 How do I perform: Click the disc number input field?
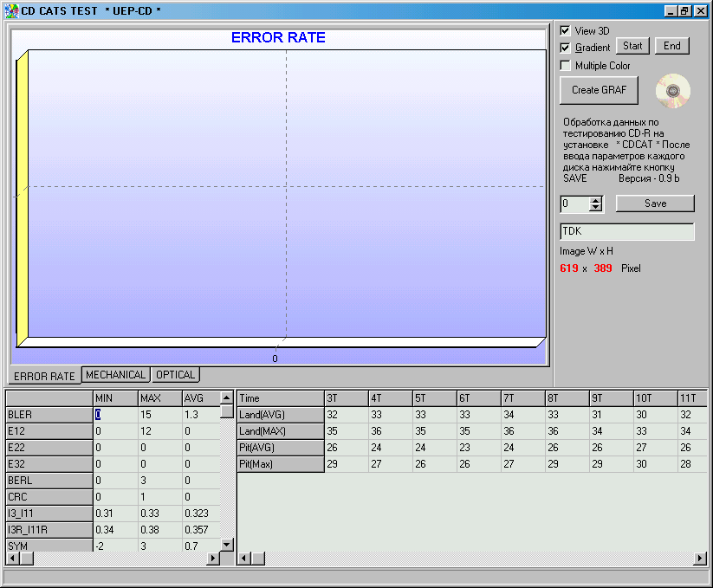(x=574, y=204)
